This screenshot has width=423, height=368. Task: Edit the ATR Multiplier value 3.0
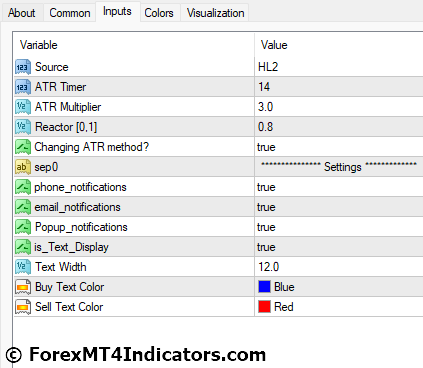[265, 107]
